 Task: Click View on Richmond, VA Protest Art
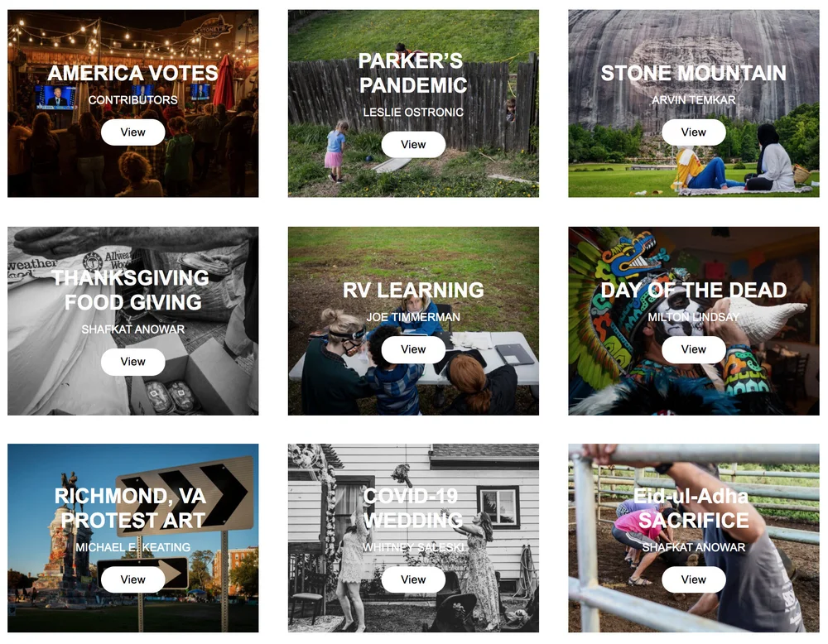coord(132,579)
